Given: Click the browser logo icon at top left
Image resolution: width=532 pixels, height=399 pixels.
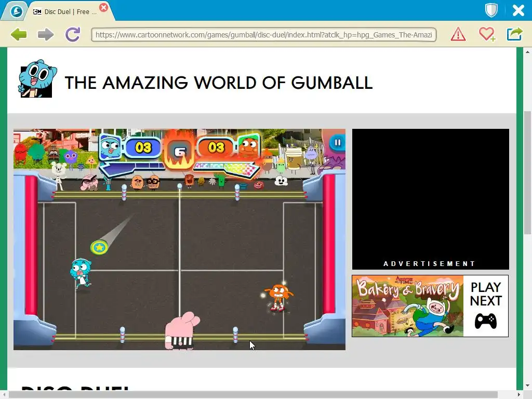Looking at the screenshot, I should click(x=16, y=11).
